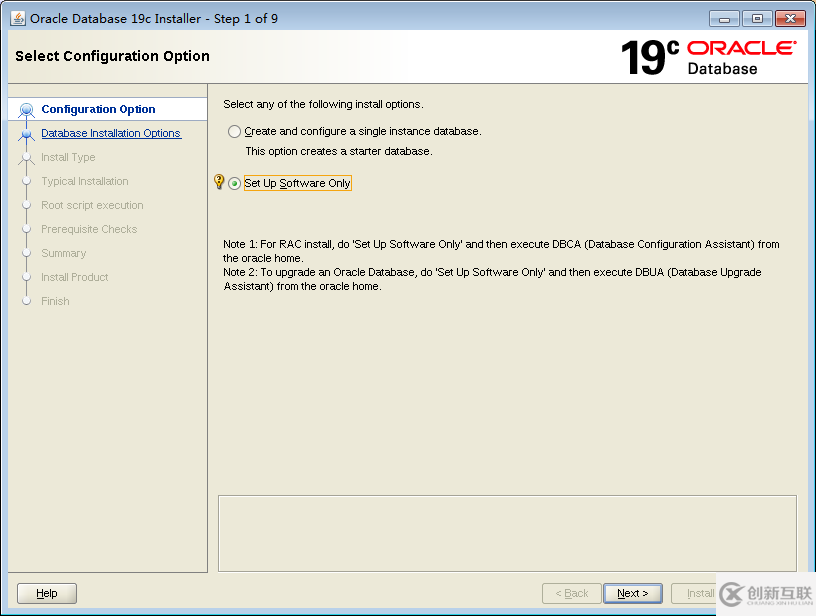This screenshot has width=816, height=616.
Task: Click the Install button
Action: pos(694,593)
